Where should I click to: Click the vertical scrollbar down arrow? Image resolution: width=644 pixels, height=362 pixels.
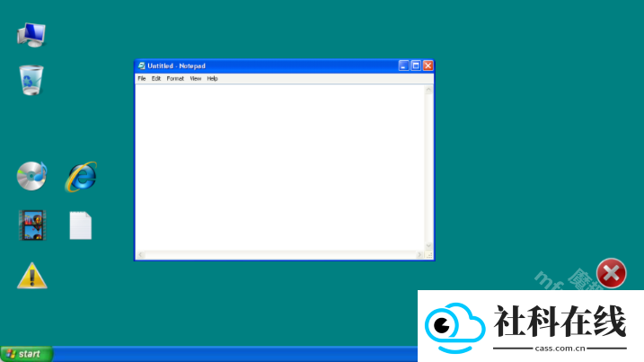coord(428,246)
